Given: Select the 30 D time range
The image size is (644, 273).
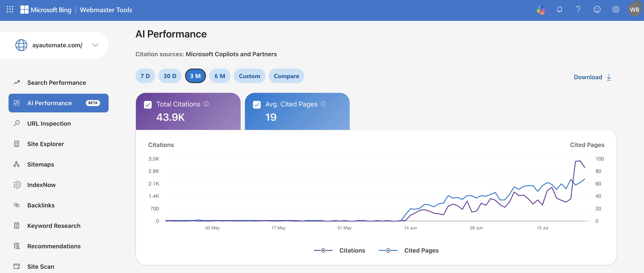Looking at the screenshot, I should pyautogui.click(x=170, y=76).
